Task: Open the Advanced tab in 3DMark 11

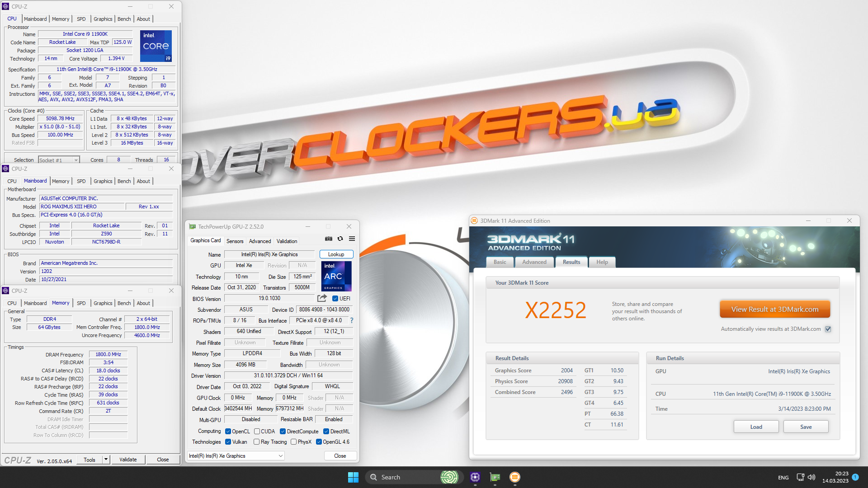Action: (x=534, y=262)
